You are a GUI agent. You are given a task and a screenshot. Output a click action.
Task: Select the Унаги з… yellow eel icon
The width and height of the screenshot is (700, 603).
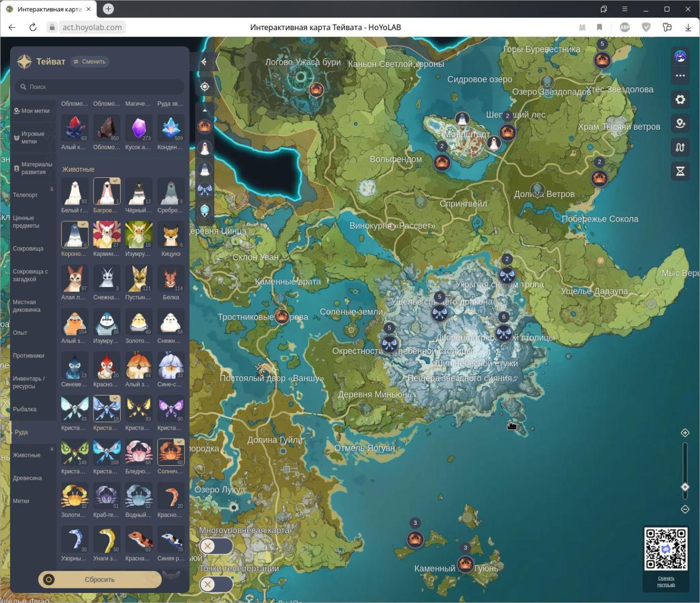pyautogui.click(x=107, y=539)
